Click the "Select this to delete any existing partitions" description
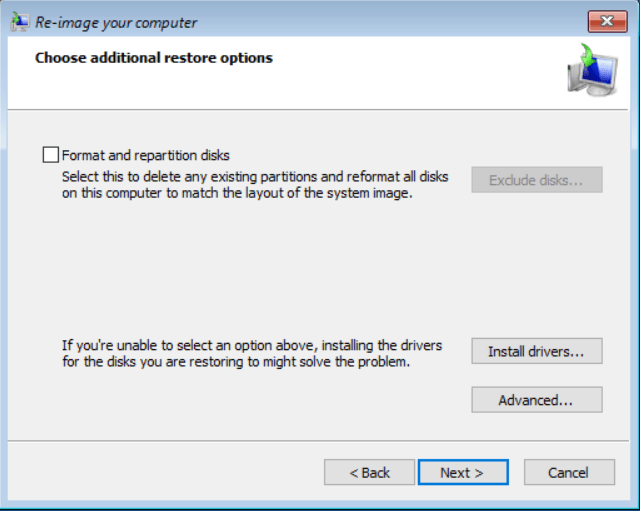This screenshot has width=640, height=511. pos(254,177)
